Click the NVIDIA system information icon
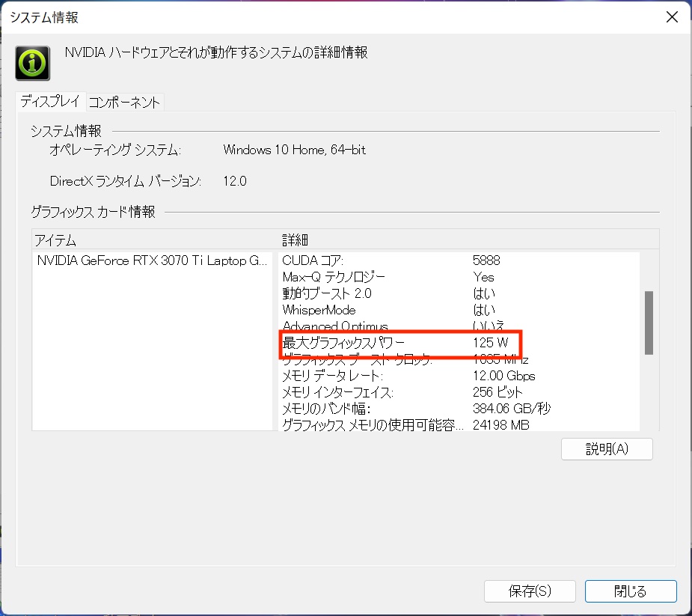This screenshot has height=616, width=692. (33, 63)
